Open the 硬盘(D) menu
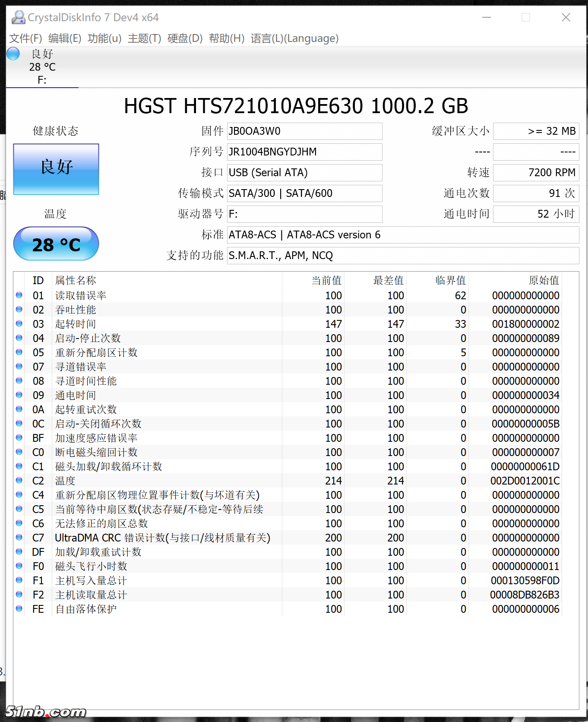 185,38
